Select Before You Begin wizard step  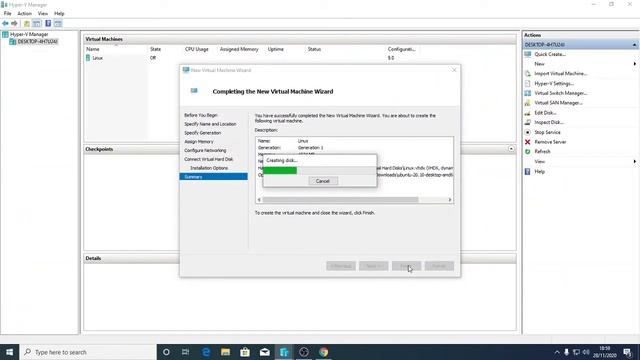201,116
